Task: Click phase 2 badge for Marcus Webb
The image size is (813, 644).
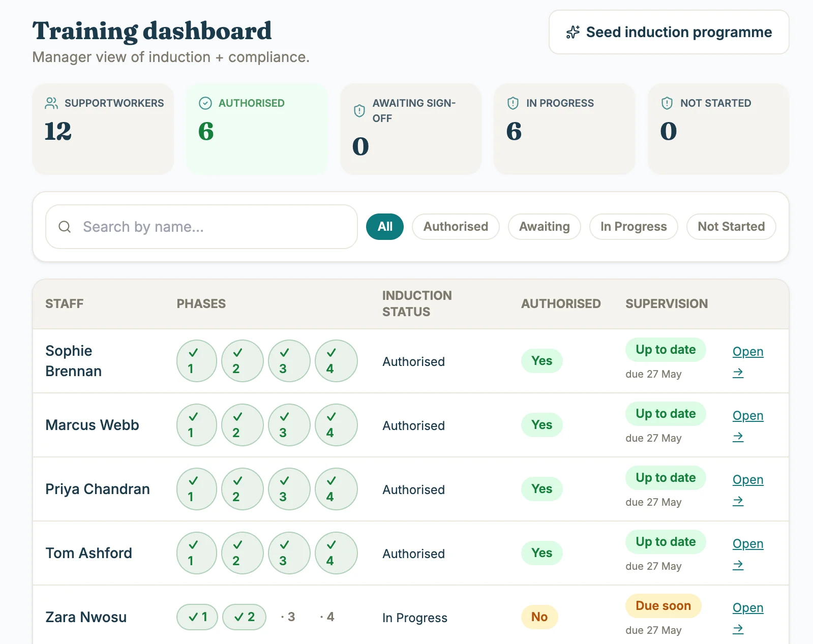Action: click(243, 425)
